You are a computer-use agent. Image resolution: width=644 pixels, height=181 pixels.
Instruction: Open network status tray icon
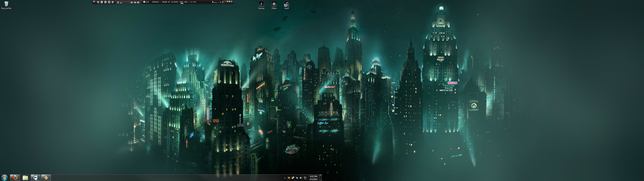point(305,178)
